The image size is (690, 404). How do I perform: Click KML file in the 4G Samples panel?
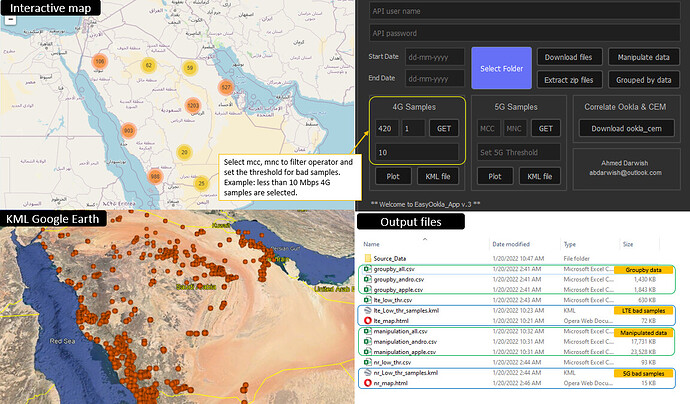(438, 176)
